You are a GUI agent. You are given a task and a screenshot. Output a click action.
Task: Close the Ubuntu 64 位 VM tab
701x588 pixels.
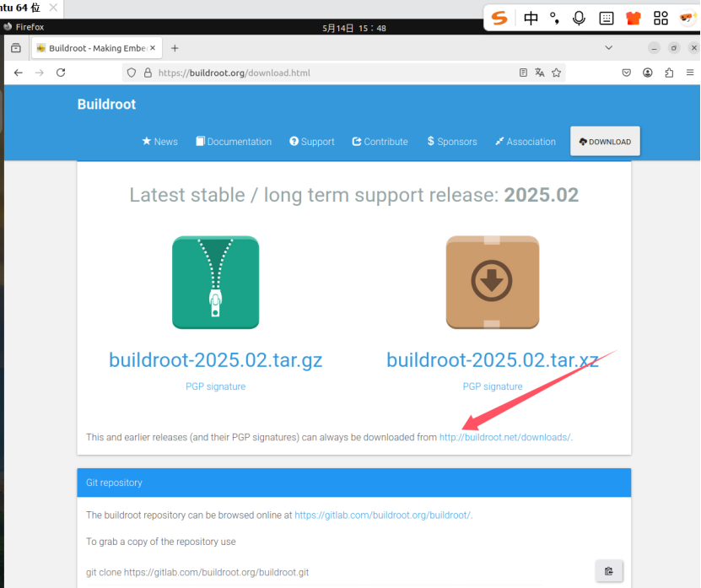pyautogui.click(x=53, y=8)
